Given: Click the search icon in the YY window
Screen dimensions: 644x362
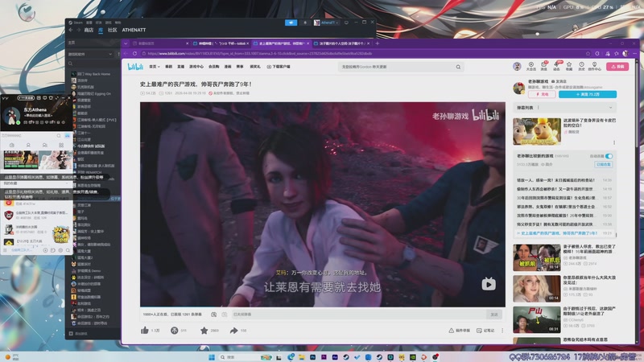Looking at the screenshot, I should click(59, 135).
